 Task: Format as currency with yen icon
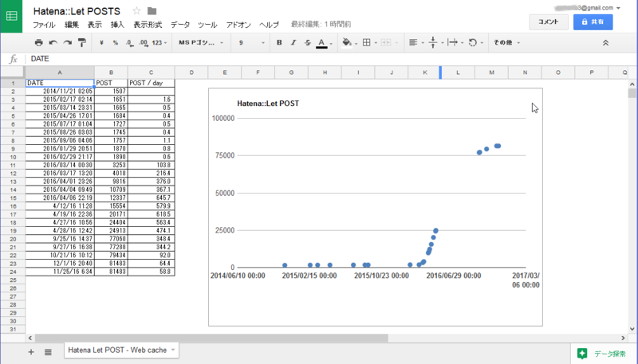point(101,43)
